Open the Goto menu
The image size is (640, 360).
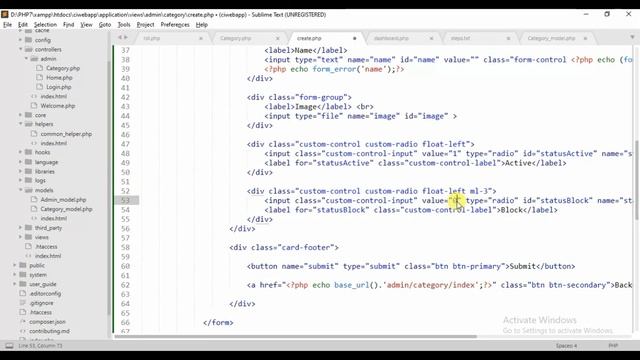click(105, 24)
